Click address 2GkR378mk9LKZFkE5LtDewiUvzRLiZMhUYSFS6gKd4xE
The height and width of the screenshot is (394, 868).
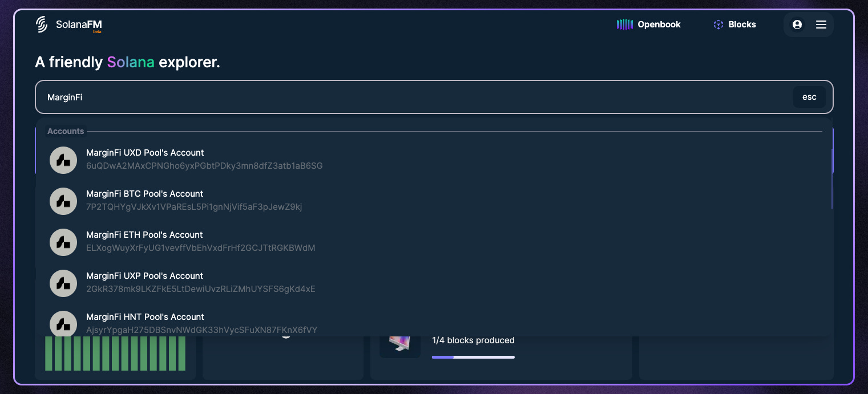[x=200, y=289]
